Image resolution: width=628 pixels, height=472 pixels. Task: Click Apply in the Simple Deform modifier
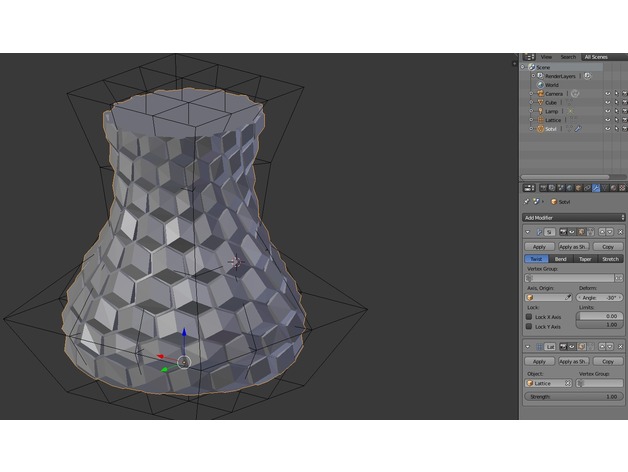click(x=539, y=246)
